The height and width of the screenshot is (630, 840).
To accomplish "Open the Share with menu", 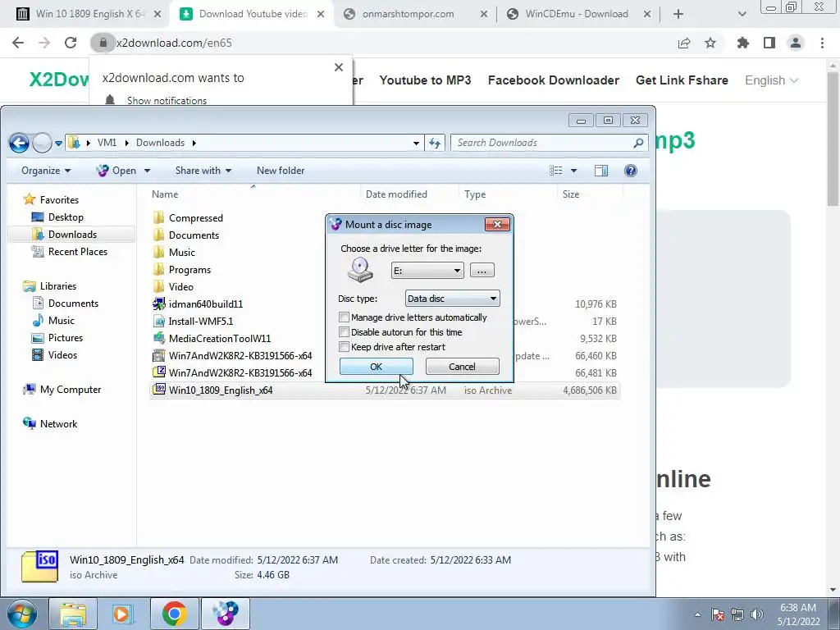I will click(x=203, y=171).
